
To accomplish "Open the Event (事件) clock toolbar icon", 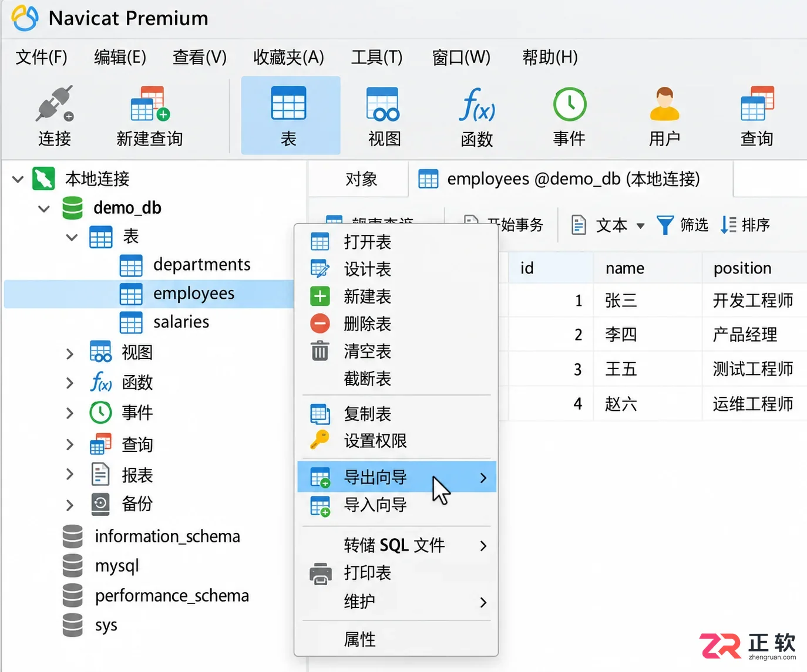I will pyautogui.click(x=569, y=104).
